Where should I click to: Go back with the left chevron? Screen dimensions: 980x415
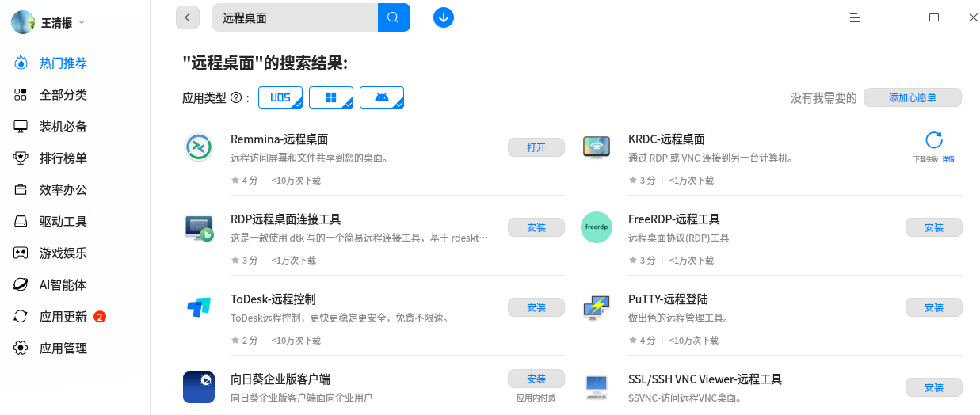tap(188, 17)
